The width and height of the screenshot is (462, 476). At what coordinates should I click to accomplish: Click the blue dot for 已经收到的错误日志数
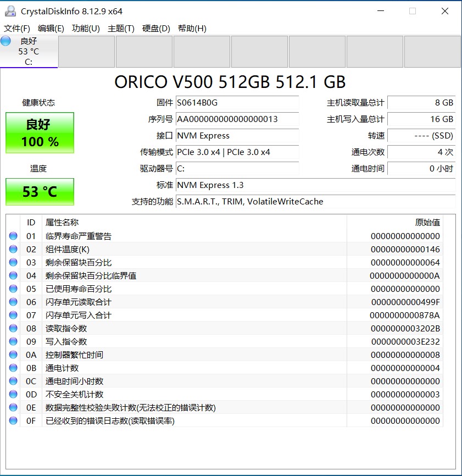tap(13, 421)
